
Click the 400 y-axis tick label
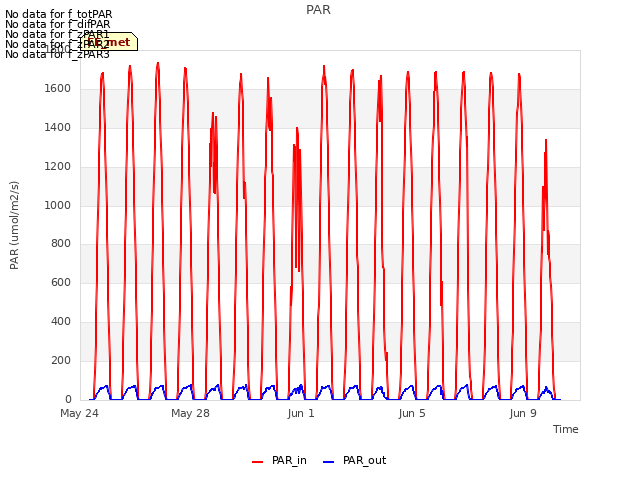click(61, 322)
